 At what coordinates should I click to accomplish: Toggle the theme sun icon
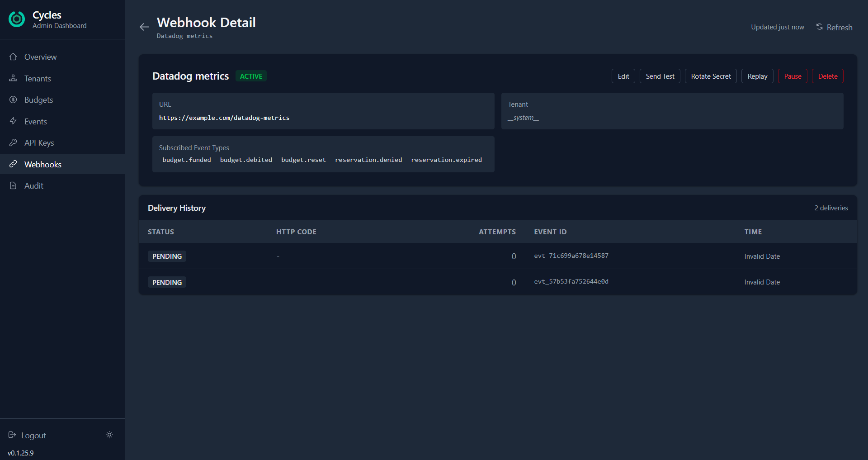109,435
